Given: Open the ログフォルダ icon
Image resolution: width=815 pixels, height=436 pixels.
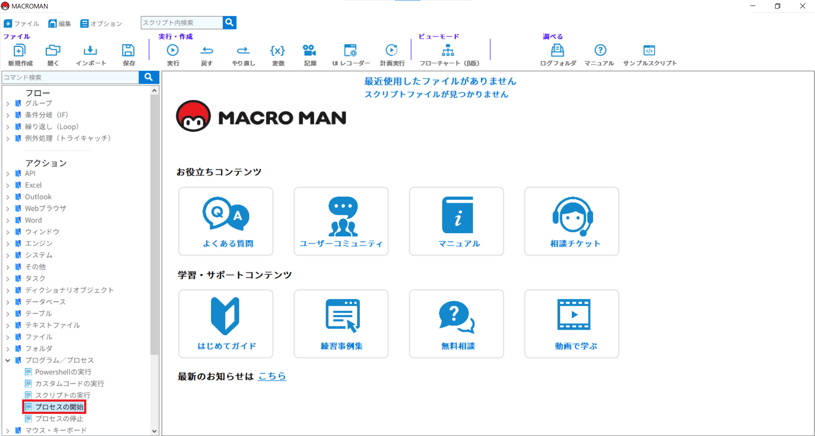Looking at the screenshot, I should point(558,50).
